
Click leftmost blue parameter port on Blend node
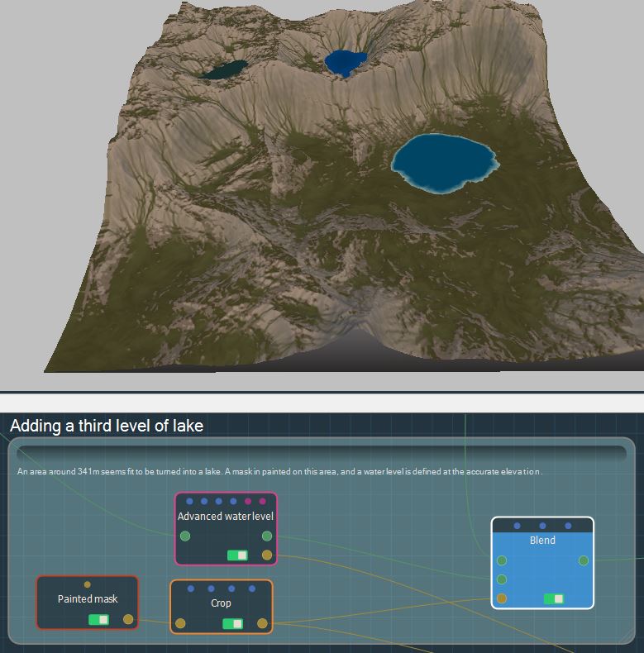(517, 526)
